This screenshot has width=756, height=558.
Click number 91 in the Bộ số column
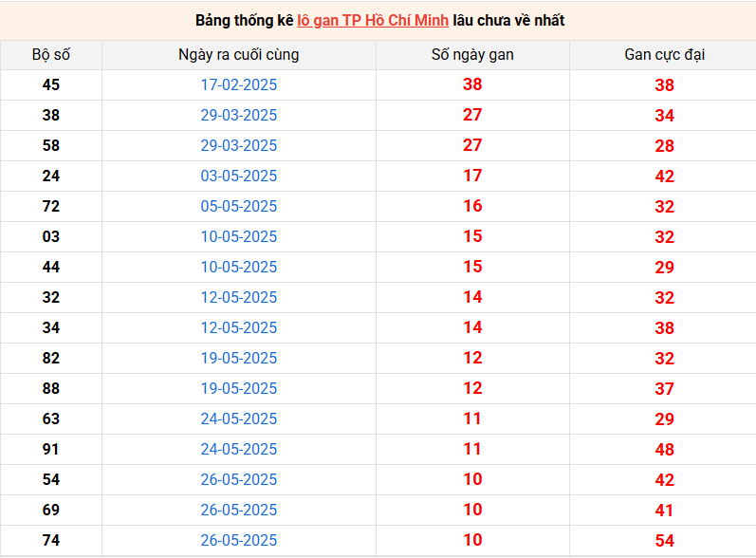(51, 449)
